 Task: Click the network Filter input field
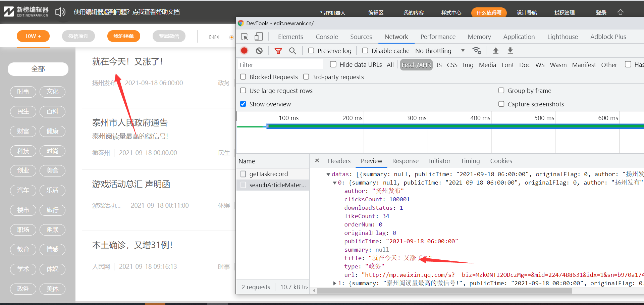280,65
